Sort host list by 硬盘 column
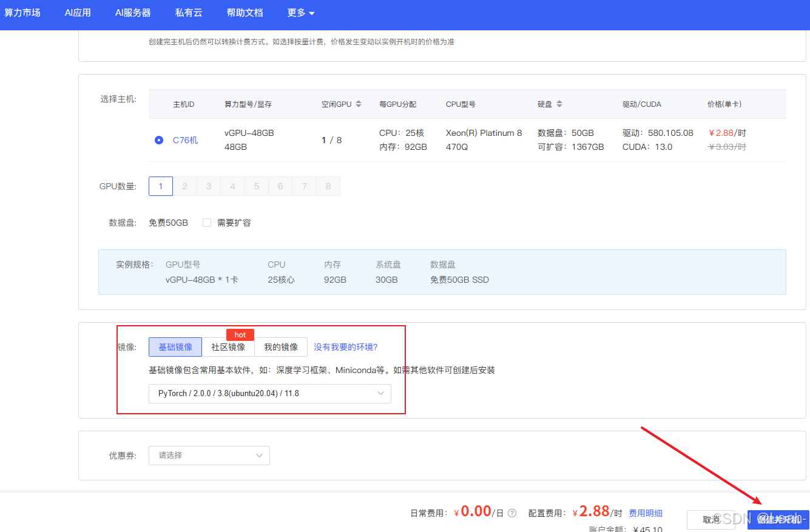 [x=559, y=104]
